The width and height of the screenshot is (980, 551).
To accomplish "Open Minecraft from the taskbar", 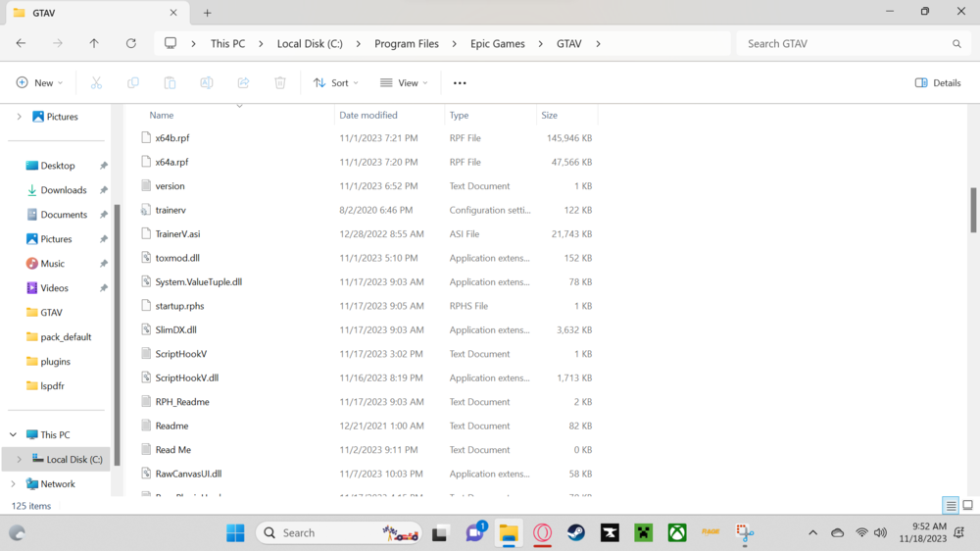I will (x=643, y=533).
